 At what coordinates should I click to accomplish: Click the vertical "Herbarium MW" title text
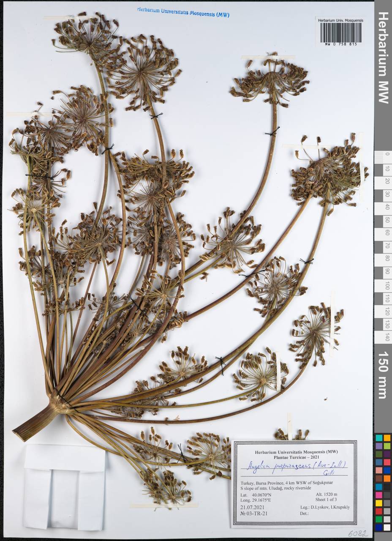(x=383, y=57)
